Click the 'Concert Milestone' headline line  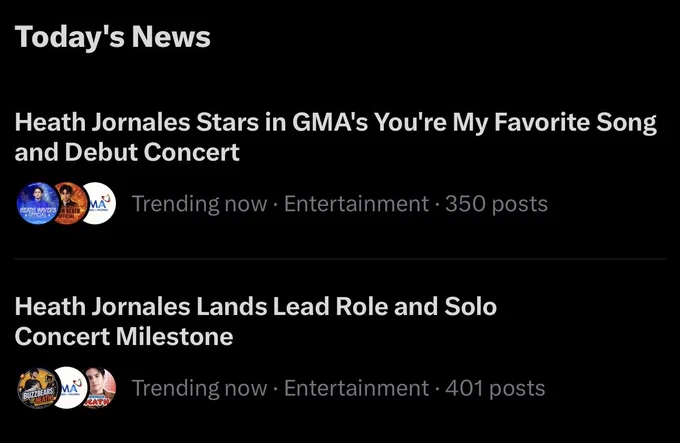pyautogui.click(x=124, y=336)
